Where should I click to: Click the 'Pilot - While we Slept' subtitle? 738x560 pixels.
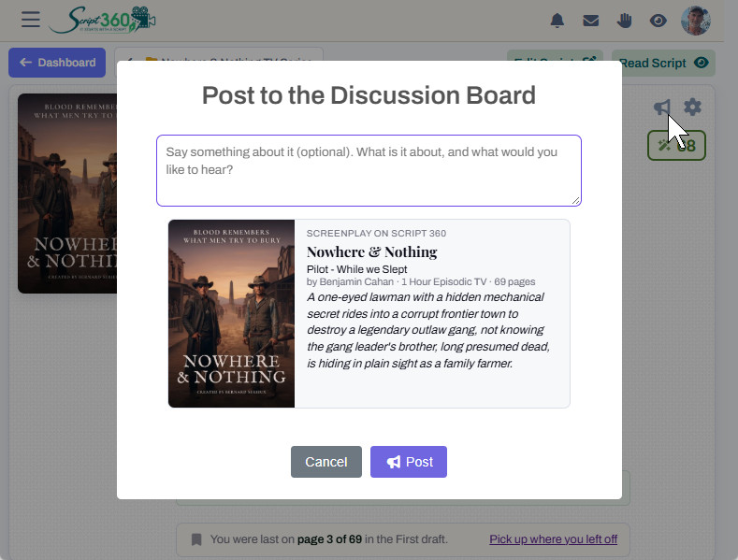pyautogui.click(x=356, y=269)
